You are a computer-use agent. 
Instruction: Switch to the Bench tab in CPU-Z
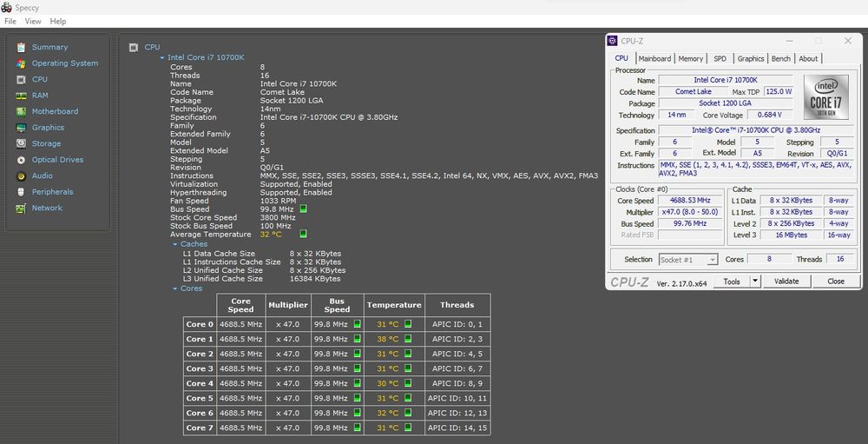[x=781, y=59]
